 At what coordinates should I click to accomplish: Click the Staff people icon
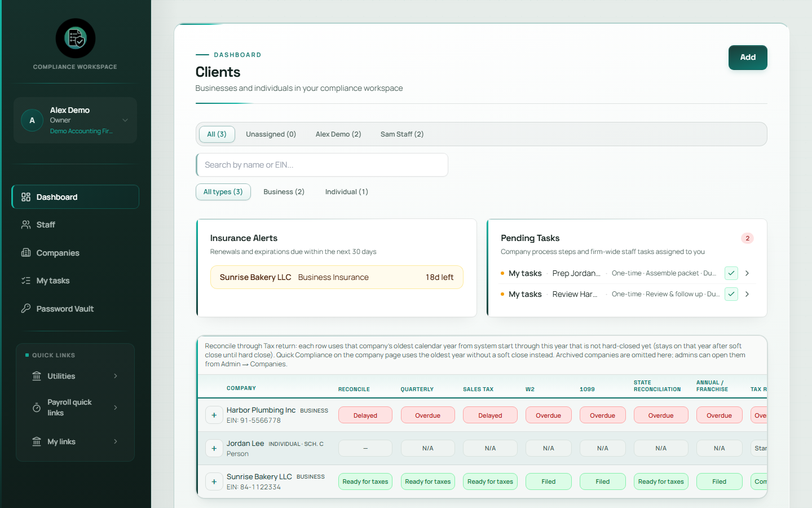(x=26, y=225)
